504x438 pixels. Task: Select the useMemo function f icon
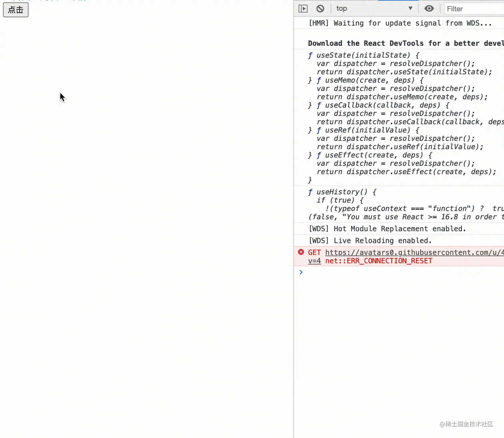coord(319,80)
